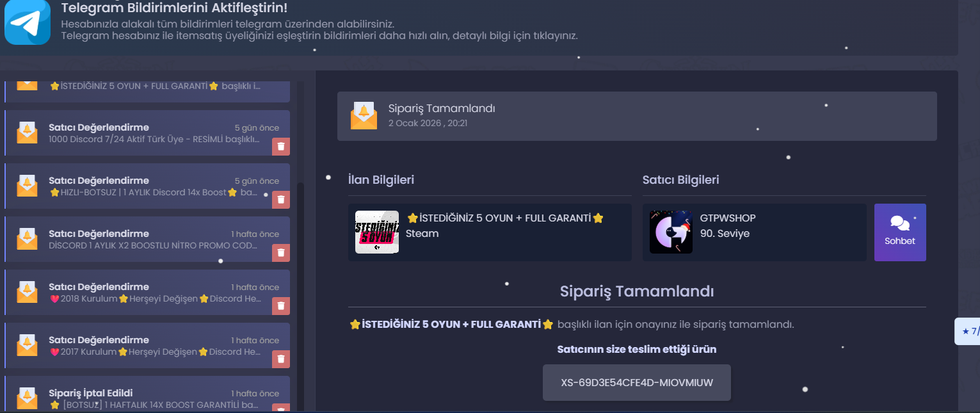Image resolution: width=980 pixels, height=413 pixels.
Task: Open 1000 Discord 7/24 Aktif Türk Üye notification
Action: click(147, 133)
